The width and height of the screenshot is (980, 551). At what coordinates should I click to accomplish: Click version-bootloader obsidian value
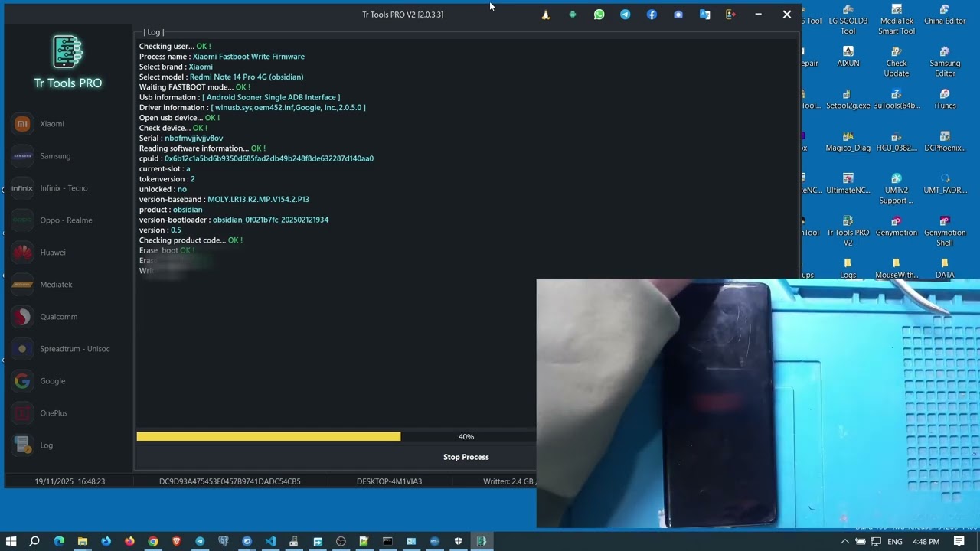coord(270,220)
